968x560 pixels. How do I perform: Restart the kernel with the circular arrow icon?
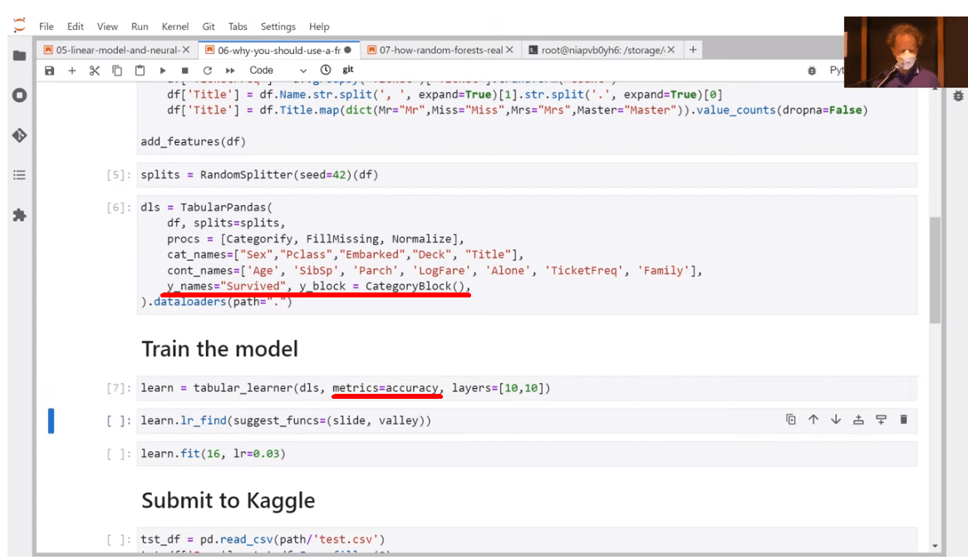pos(207,71)
